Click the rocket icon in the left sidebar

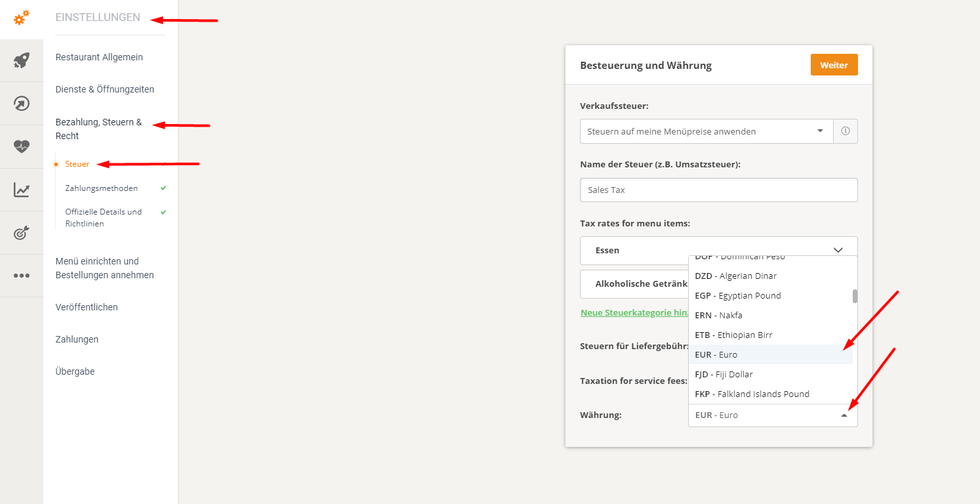pos(22,60)
